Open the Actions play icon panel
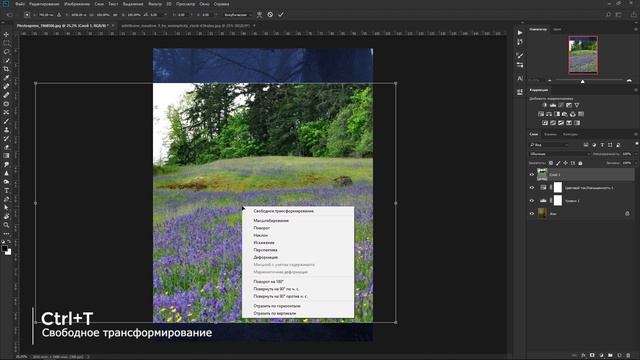 520,33
